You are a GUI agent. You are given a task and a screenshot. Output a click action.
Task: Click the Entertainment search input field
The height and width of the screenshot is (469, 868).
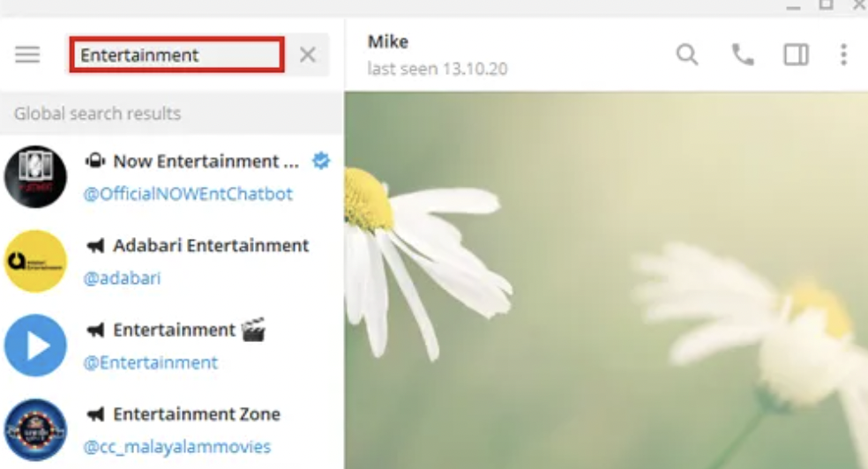click(x=177, y=55)
